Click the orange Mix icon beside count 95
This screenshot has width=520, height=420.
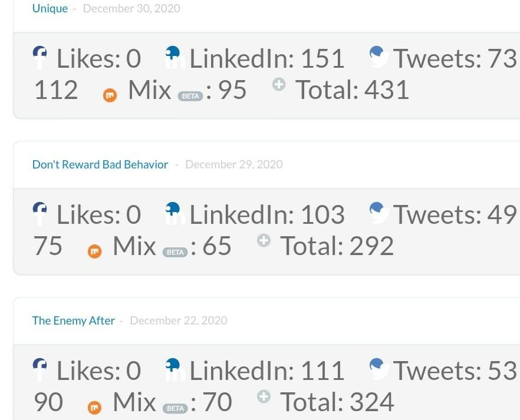tap(110, 95)
